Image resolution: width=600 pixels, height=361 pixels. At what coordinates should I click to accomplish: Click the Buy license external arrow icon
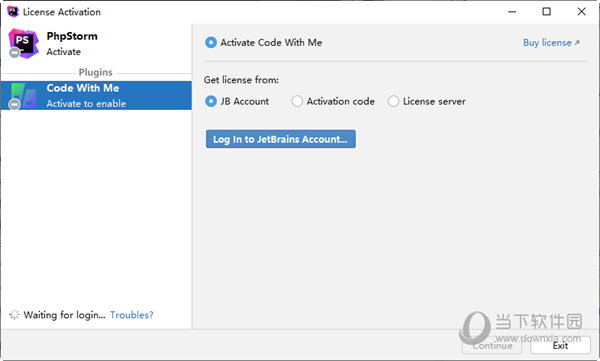pyautogui.click(x=577, y=42)
